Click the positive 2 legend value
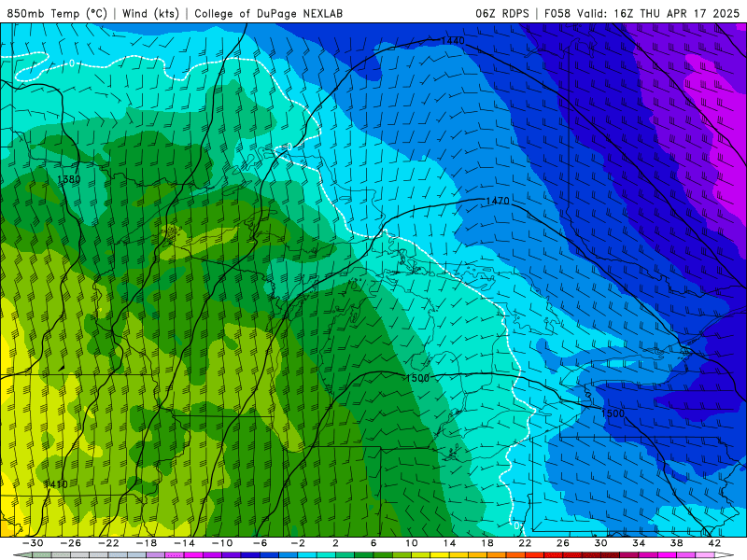Image resolution: width=747 pixels, height=560 pixels. (335, 543)
